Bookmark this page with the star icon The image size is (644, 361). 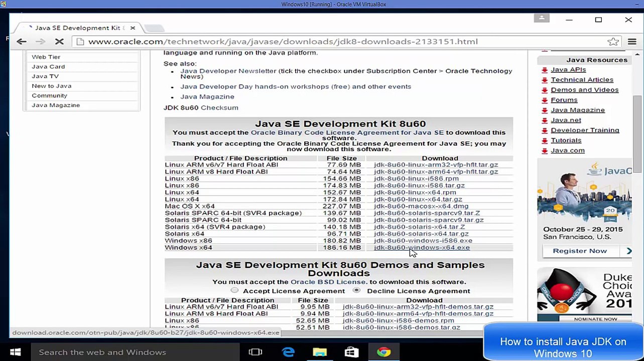click(613, 42)
